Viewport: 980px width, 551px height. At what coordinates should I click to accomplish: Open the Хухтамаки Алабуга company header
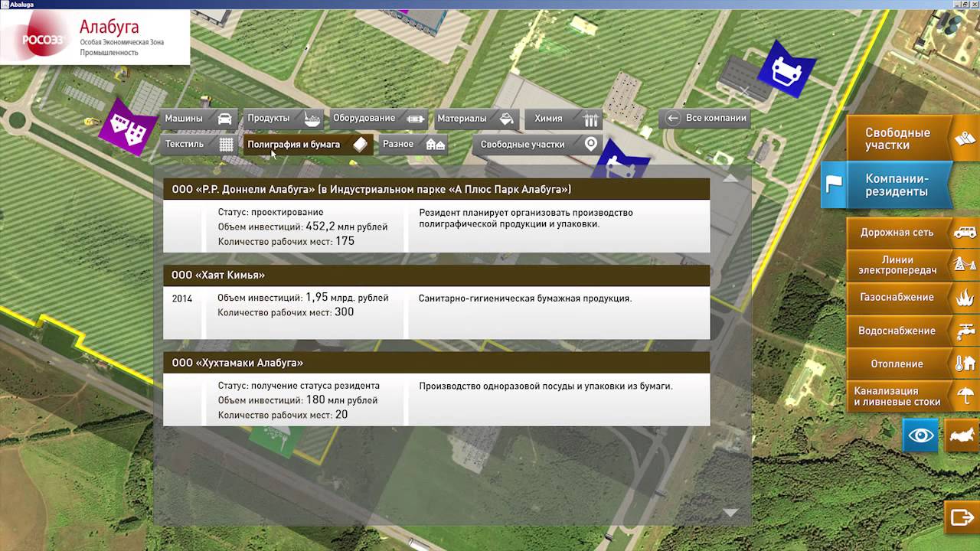[436, 363]
